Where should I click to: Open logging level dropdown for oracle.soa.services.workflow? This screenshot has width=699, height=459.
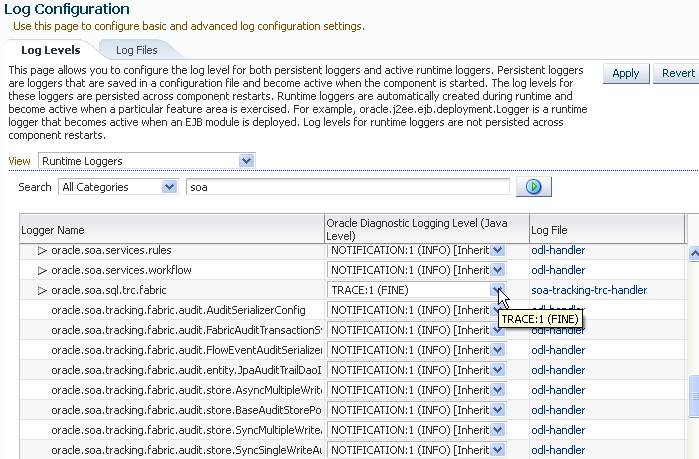click(416, 270)
